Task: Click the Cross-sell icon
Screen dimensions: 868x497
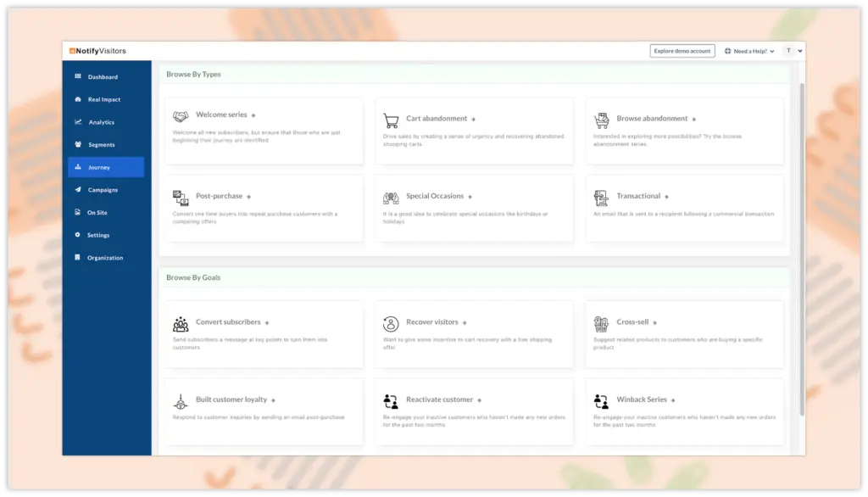Action: pyautogui.click(x=601, y=324)
